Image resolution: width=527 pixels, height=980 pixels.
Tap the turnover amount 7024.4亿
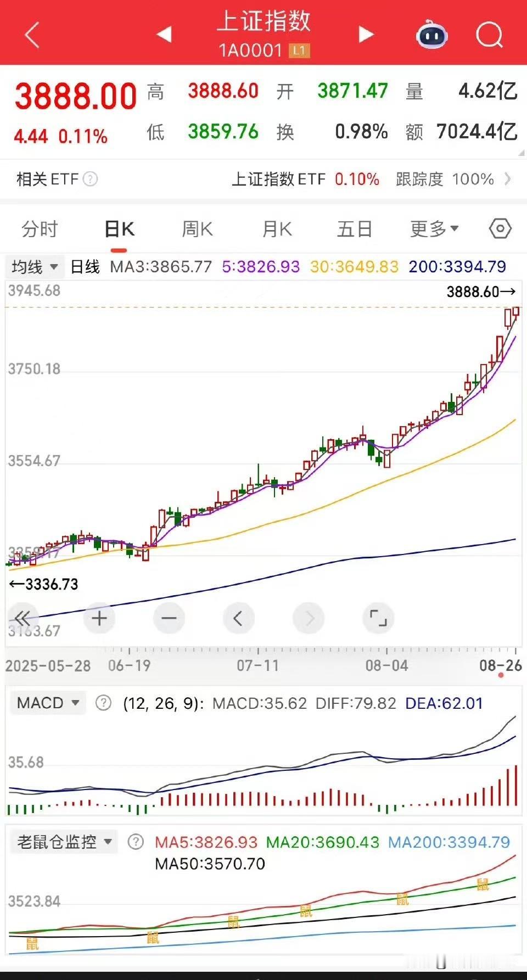(x=476, y=132)
